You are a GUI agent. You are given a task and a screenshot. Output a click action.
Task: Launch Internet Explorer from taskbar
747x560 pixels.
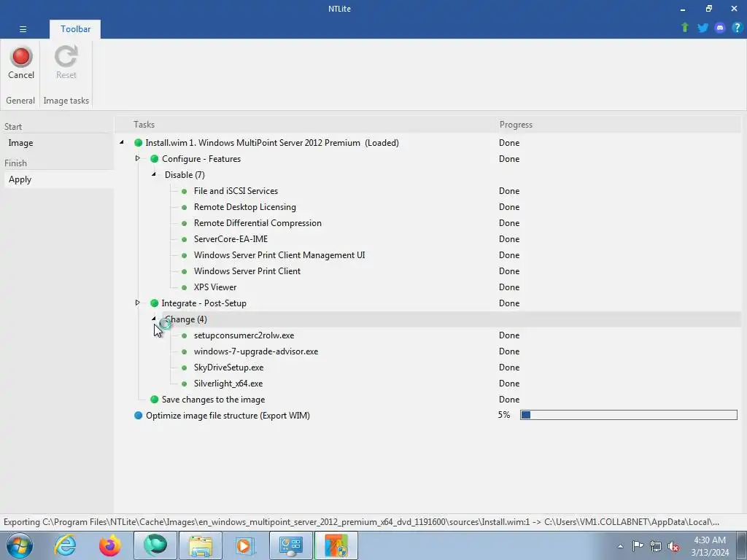(x=65, y=545)
